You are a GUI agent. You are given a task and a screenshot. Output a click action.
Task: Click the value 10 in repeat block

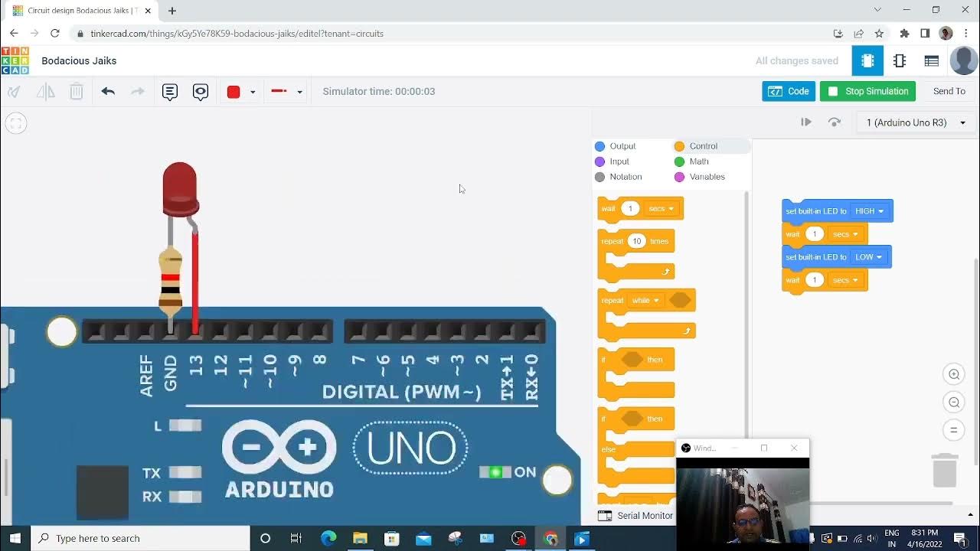tap(636, 241)
